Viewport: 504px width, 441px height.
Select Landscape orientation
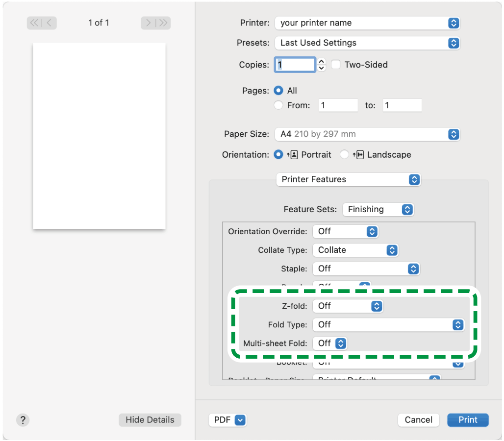[x=344, y=155]
